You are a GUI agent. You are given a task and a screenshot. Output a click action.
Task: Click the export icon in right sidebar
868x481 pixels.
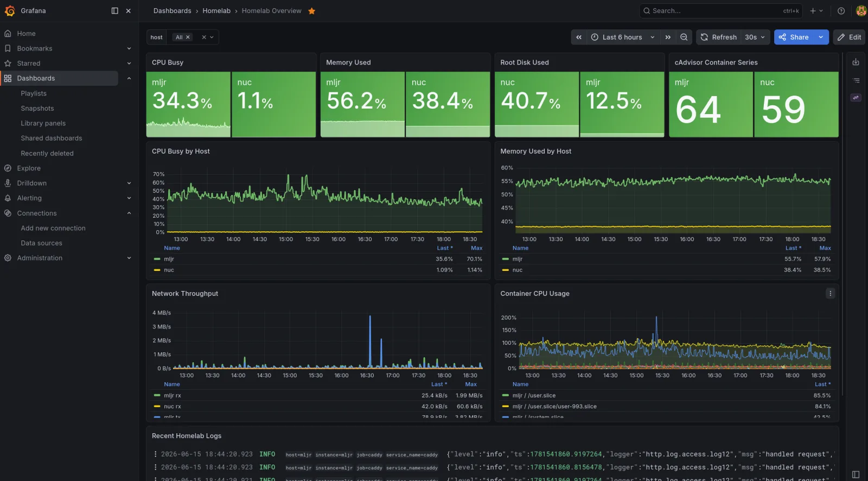[x=856, y=62]
